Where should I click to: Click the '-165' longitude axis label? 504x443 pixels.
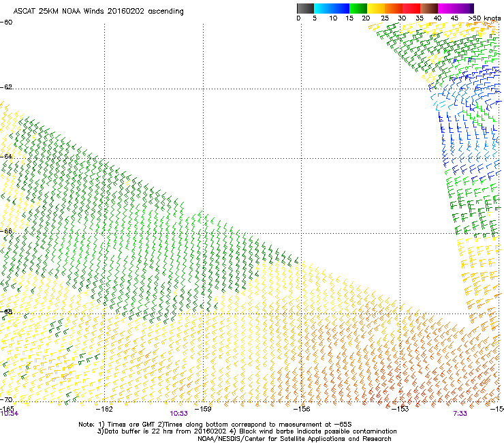click(x=7, y=408)
